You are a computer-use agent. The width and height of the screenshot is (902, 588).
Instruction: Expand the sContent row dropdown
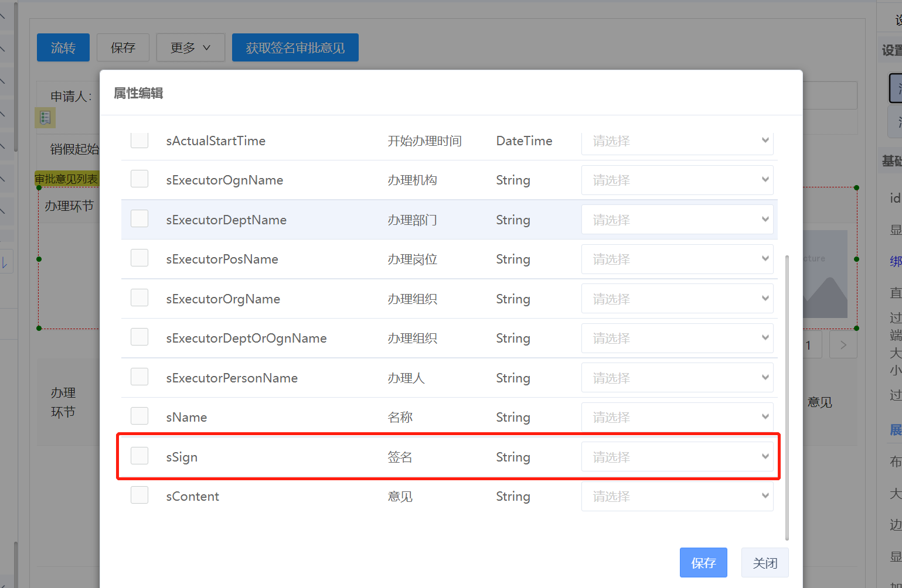click(x=677, y=496)
